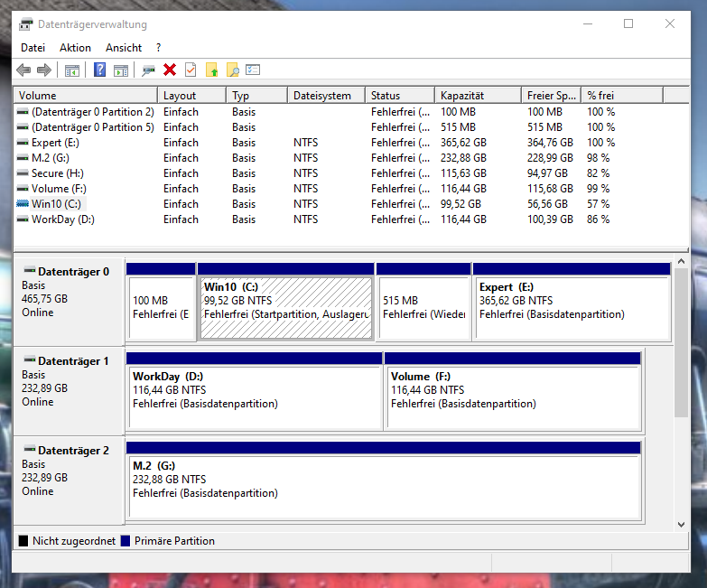The width and height of the screenshot is (707, 588).
Task: Select the 100 MB partition block
Action: 161,301
